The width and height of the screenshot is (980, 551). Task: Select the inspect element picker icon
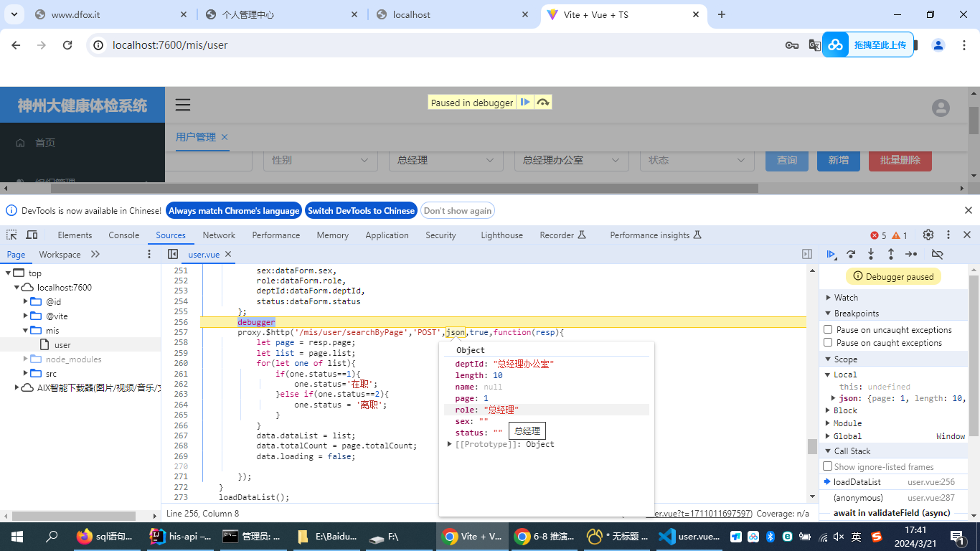click(11, 235)
